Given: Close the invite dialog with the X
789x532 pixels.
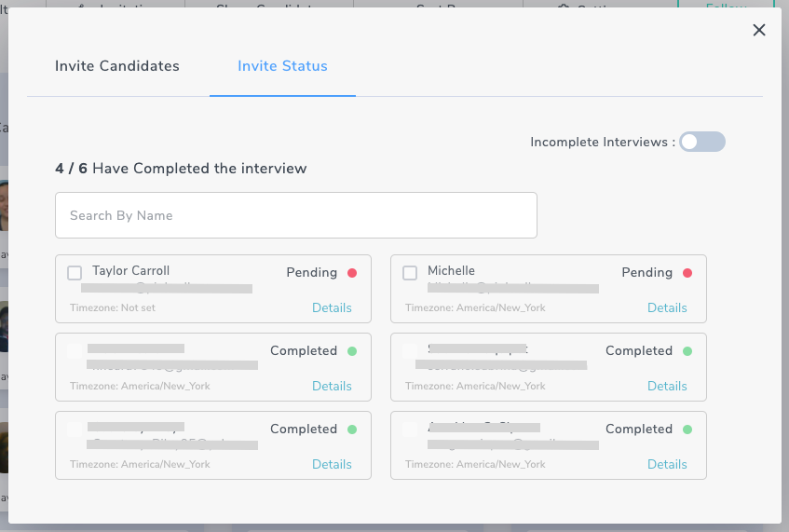Looking at the screenshot, I should tap(759, 30).
